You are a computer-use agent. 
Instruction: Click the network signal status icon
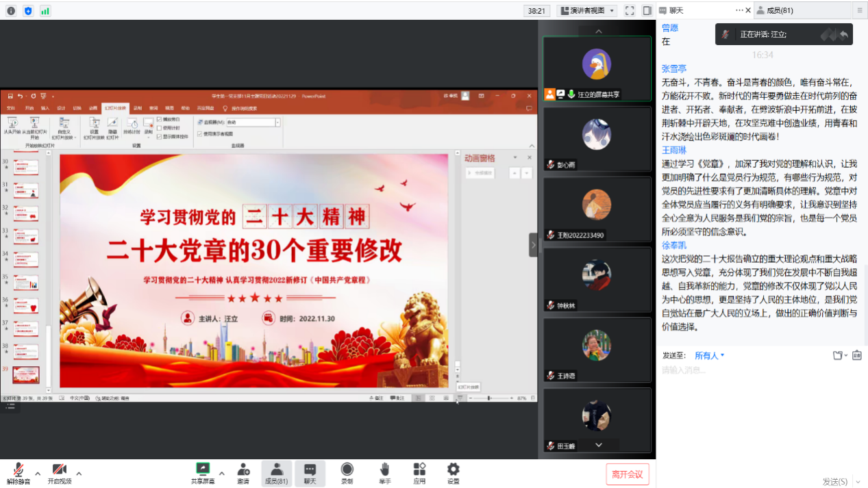(45, 10)
